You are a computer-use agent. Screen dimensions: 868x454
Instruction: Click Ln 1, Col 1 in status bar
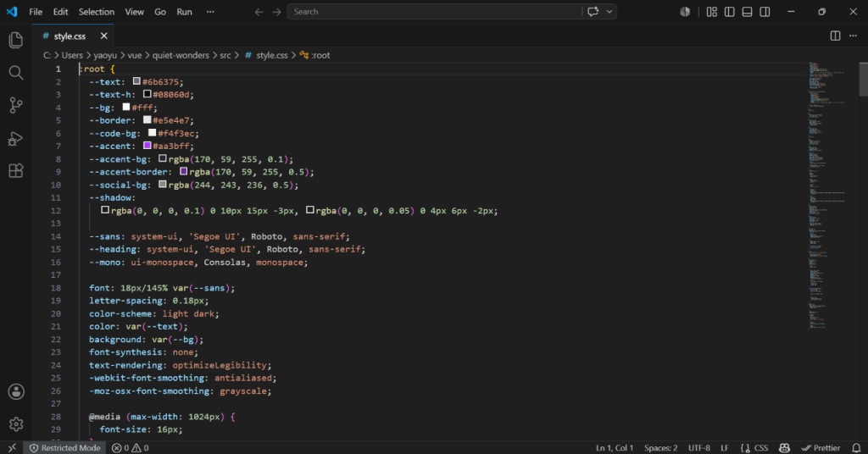(x=615, y=448)
